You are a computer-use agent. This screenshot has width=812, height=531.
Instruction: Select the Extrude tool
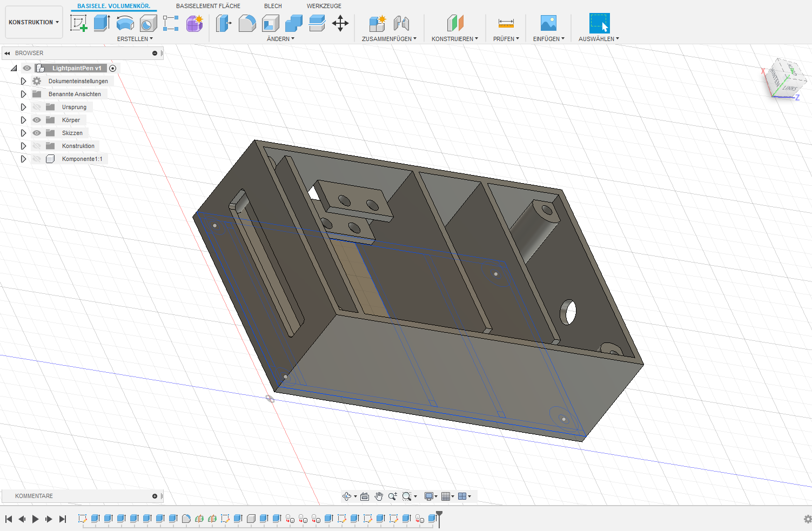pyautogui.click(x=102, y=23)
